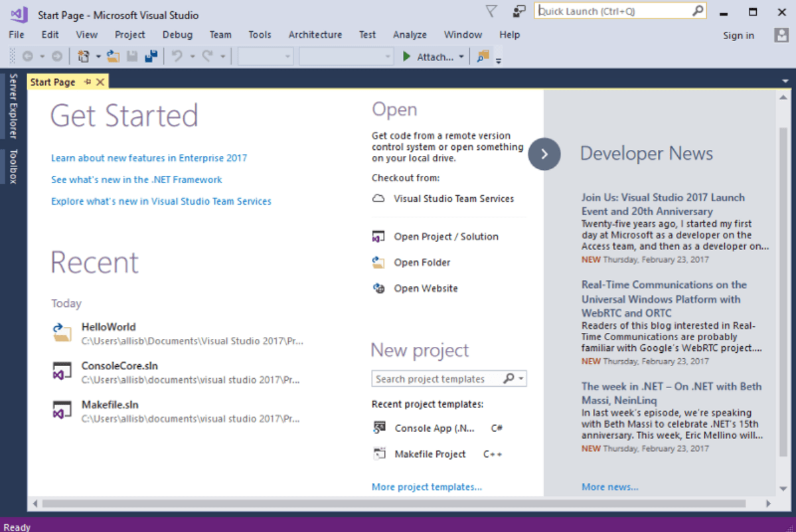Open the Architecture menu
This screenshot has width=796, height=532.
click(x=315, y=34)
